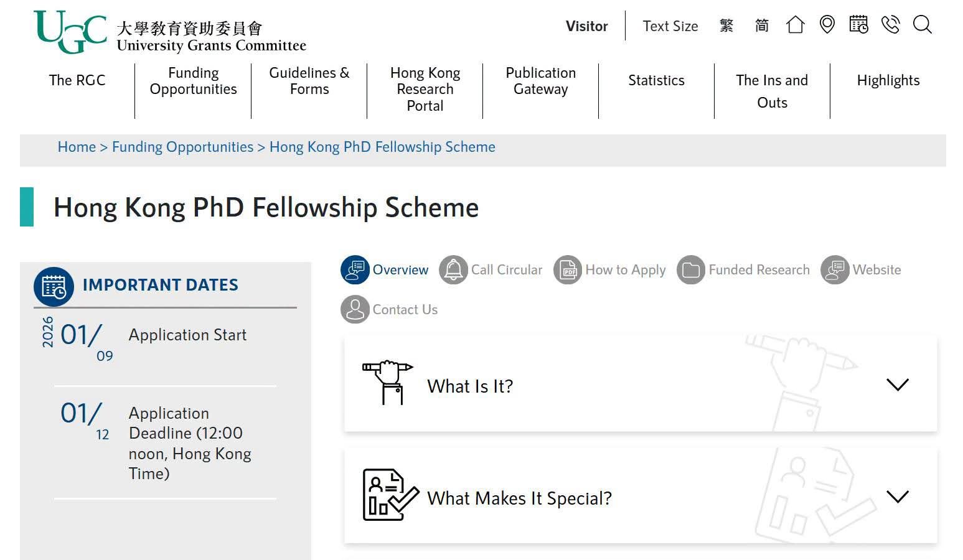Switch to Simplified Chinese (简)

pyautogui.click(x=762, y=26)
